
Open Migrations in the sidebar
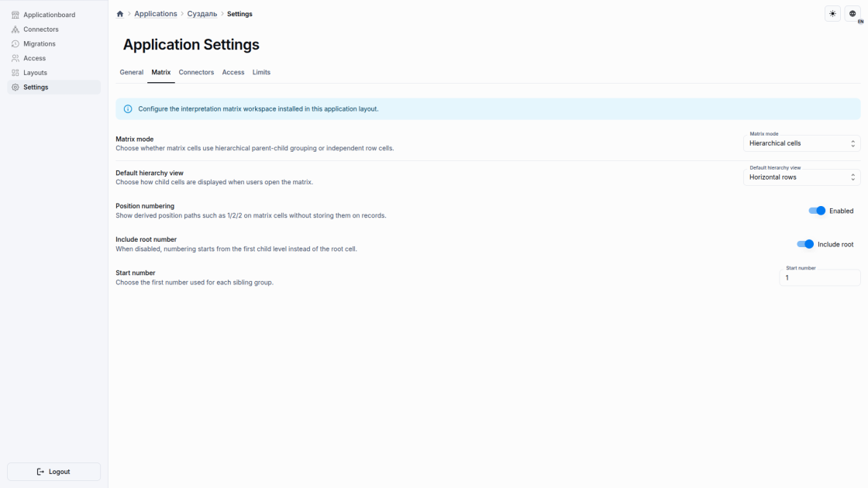tap(53, 43)
